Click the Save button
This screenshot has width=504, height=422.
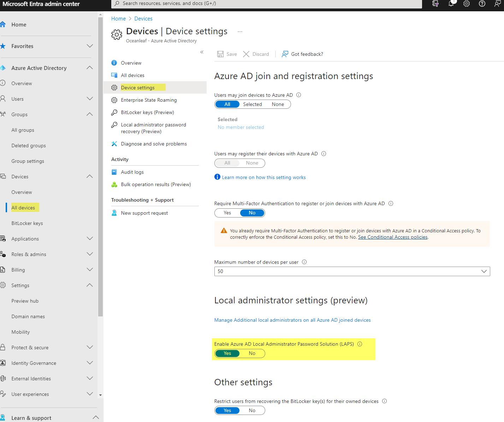(227, 54)
